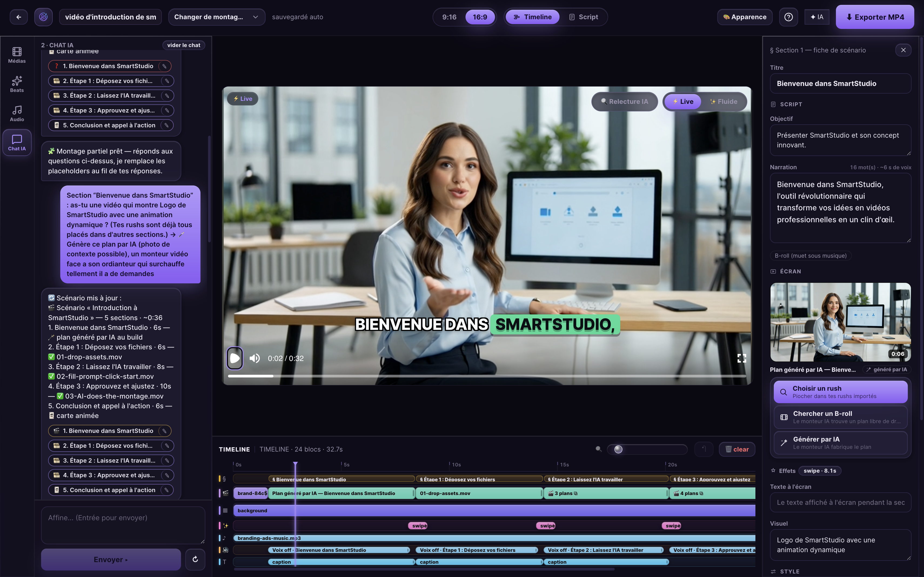Image resolution: width=924 pixels, height=577 pixels.
Task: Open the Apparence settings
Action: [745, 17]
